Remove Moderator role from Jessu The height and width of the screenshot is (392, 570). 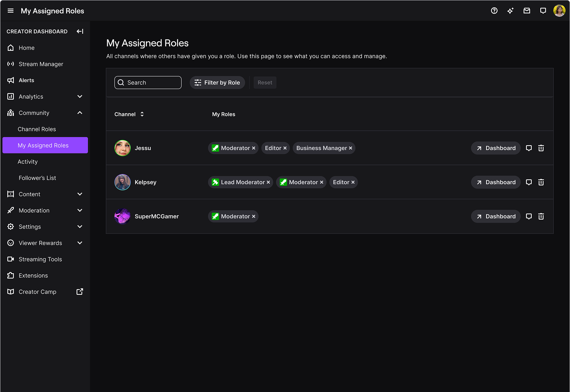[254, 148]
